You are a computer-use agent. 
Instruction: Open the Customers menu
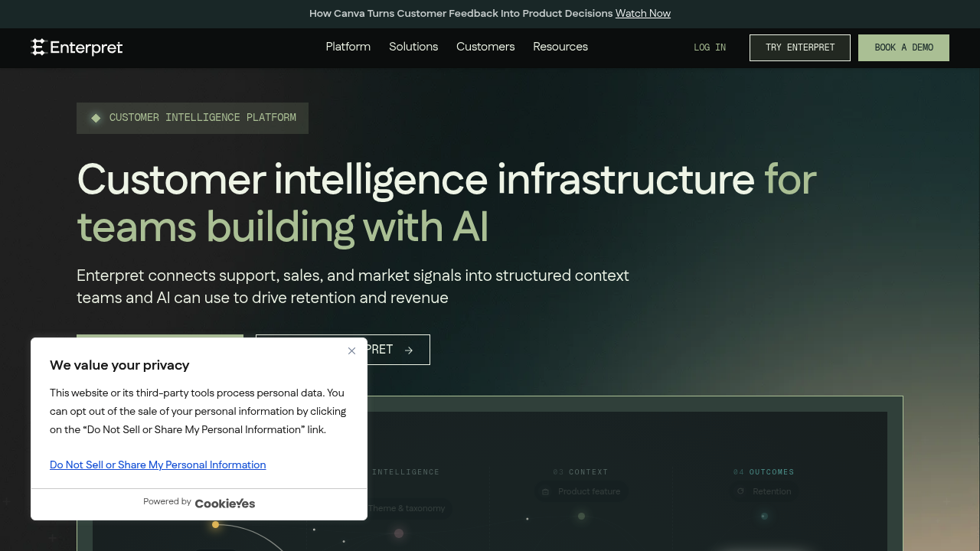485,47
